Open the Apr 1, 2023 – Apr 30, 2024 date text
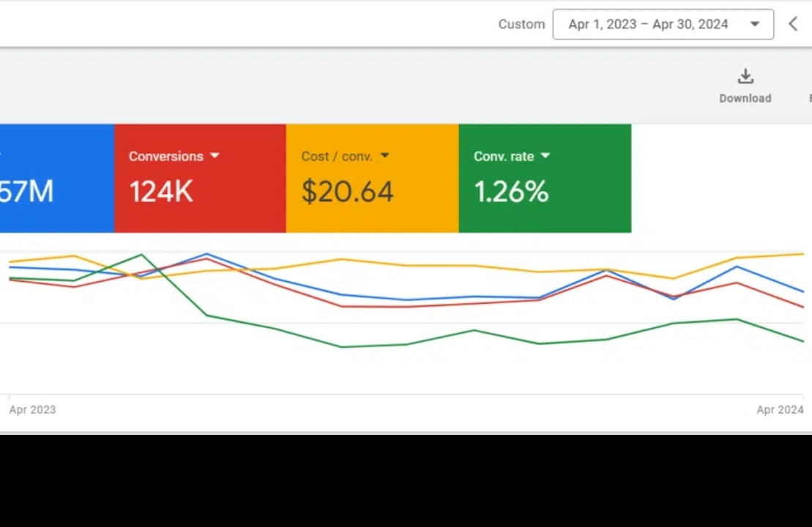The height and width of the screenshot is (527, 812). click(x=648, y=24)
